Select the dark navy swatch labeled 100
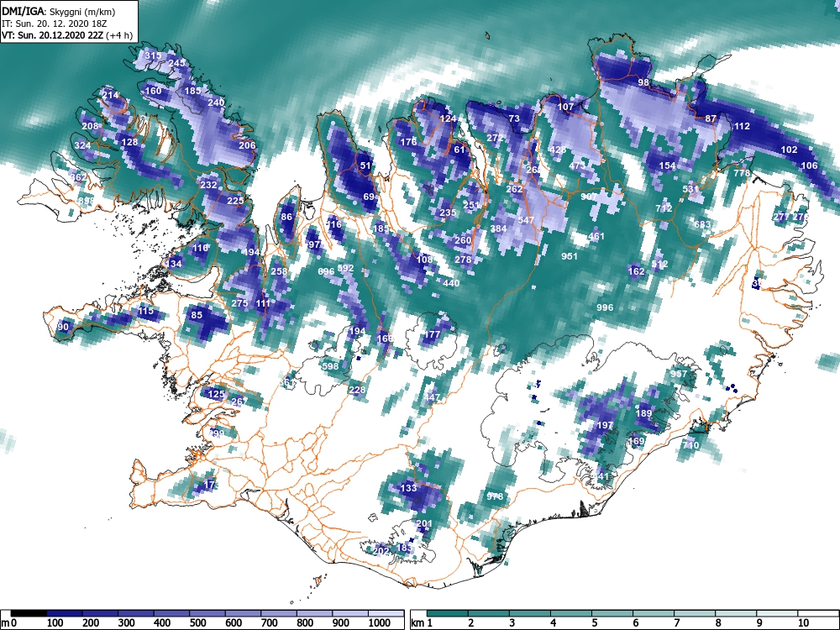 click(x=65, y=613)
